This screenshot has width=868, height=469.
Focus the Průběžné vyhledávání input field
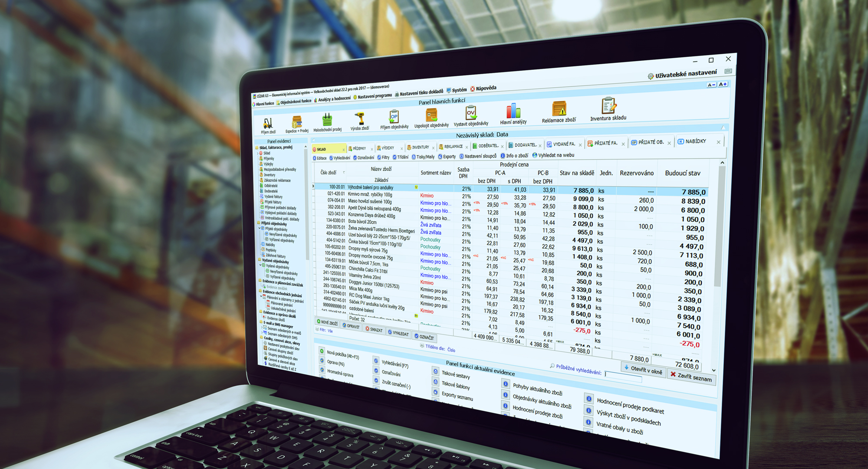click(x=623, y=376)
